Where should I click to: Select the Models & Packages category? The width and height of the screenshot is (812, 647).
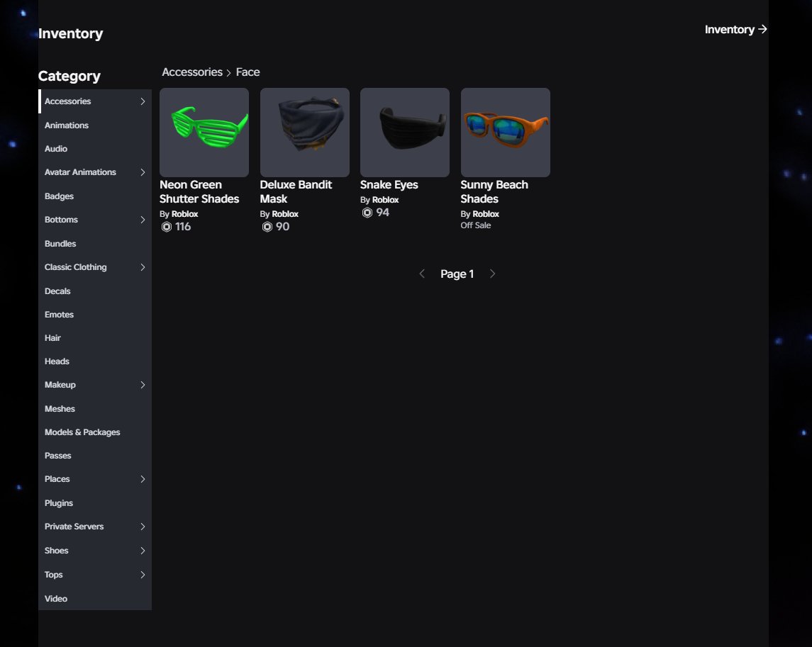coord(95,432)
